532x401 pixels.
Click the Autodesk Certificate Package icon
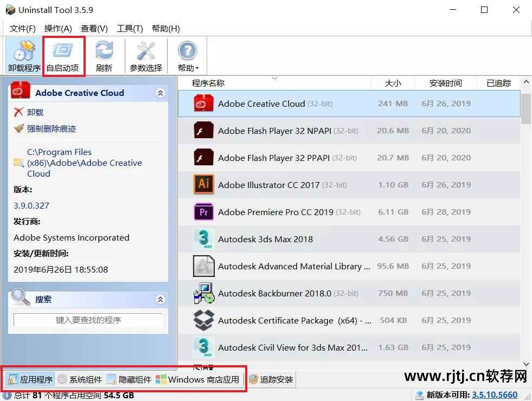203,320
